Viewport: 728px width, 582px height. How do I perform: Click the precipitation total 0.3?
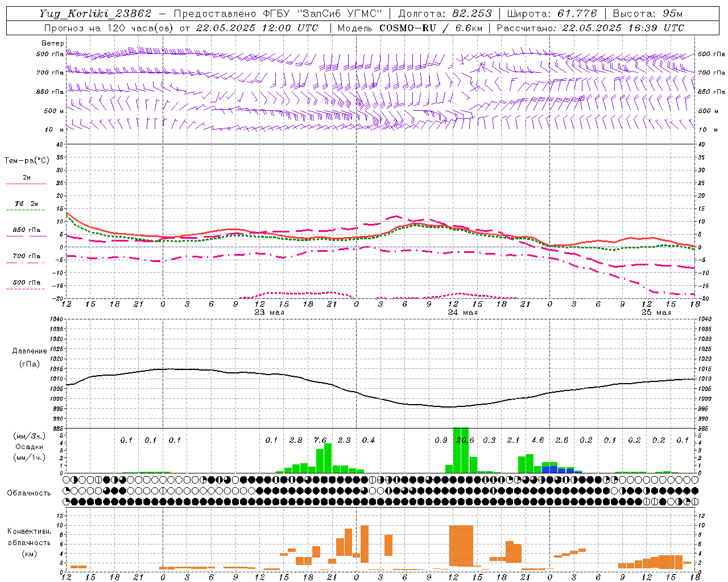(489, 440)
